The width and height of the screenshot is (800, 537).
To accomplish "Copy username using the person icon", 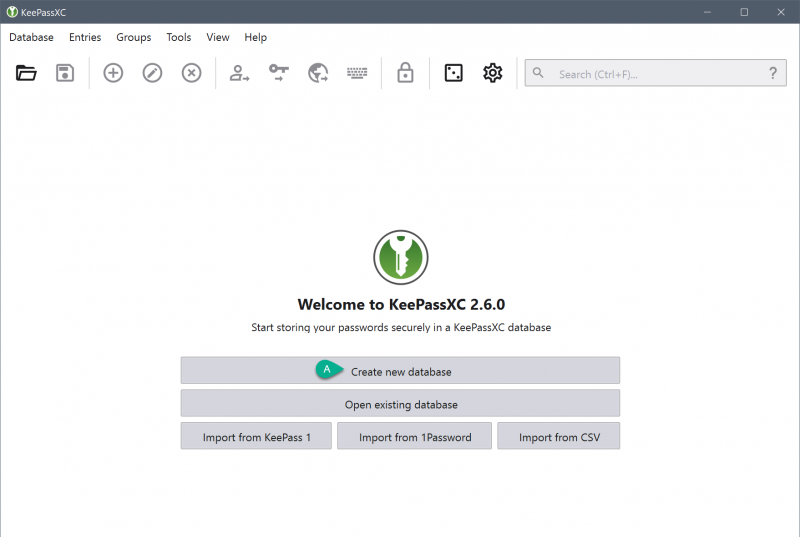I will tap(239, 73).
